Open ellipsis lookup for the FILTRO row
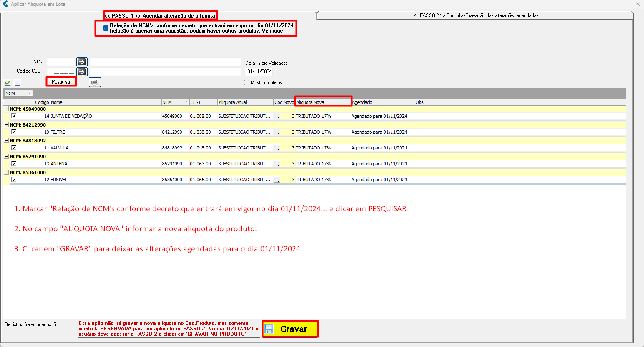The width and height of the screenshot is (644, 347). pos(277,132)
